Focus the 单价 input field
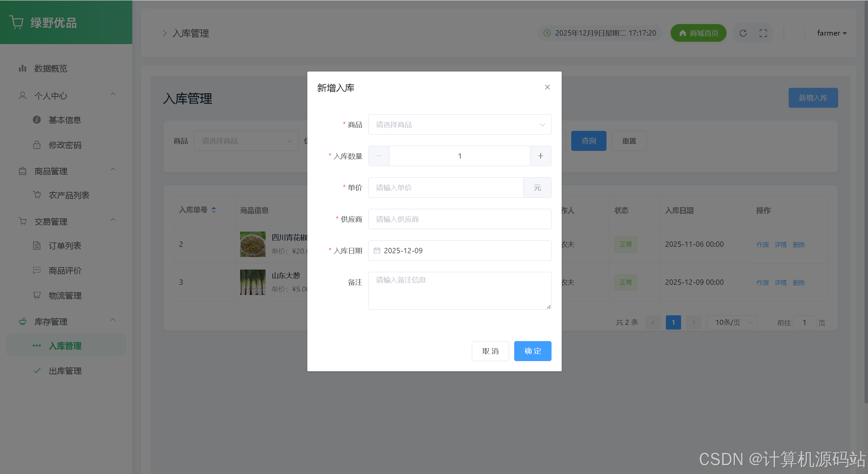Viewport: 868px width, 474px height. pos(446,187)
